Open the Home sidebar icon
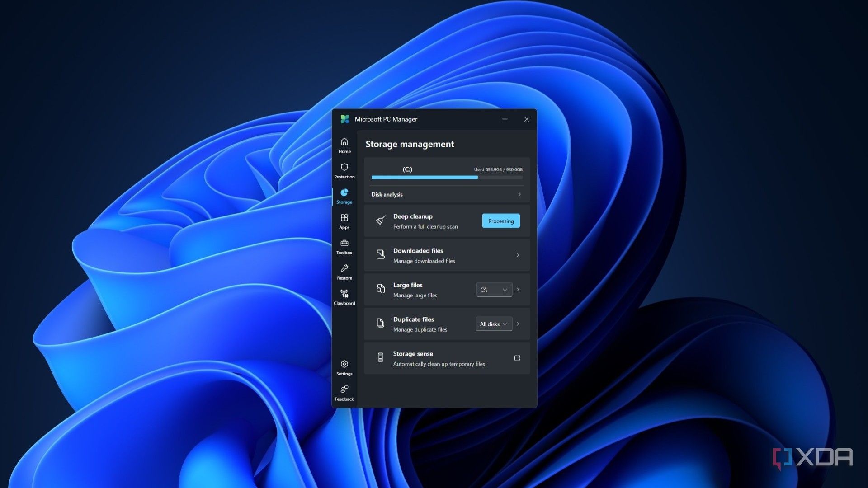The width and height of the screenshot is (868, 488). [344, 142]
